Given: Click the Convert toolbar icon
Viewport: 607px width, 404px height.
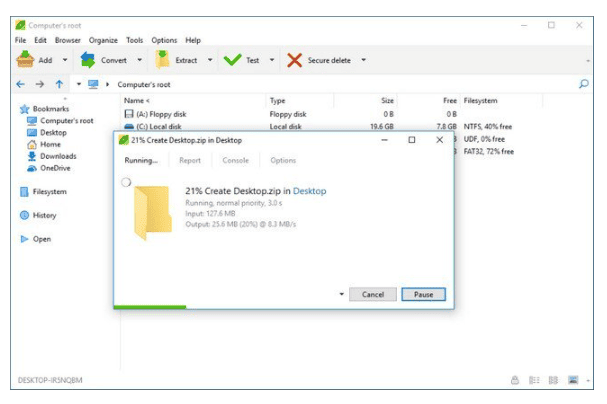Looking at the screenshot, I should pyautogui.click(x=88, y=60).
